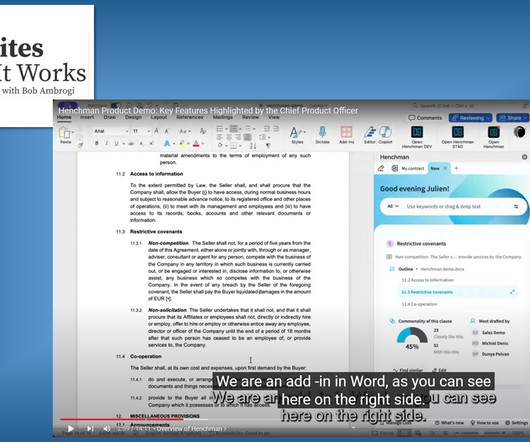Screen dimensions: 530x442
Task: Open the How to use link
Action: pos(485,423)
